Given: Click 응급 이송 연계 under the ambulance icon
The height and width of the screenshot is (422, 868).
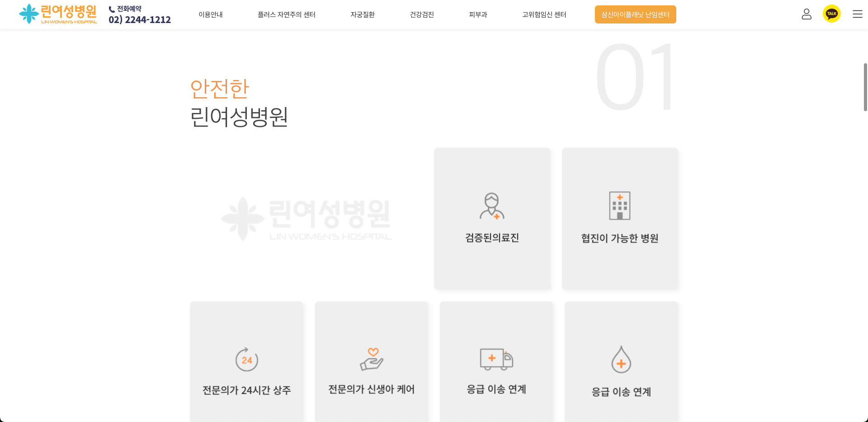Looking at the screenshot, I should click(x=496, y=389).
